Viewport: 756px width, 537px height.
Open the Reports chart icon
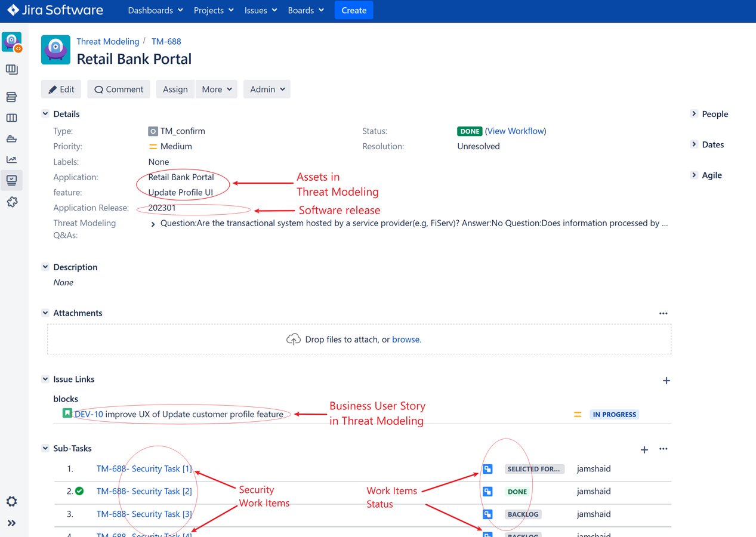click(12, 160)
